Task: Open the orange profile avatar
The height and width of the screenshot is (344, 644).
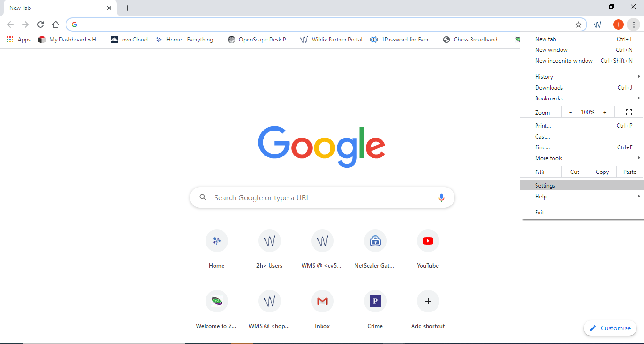Action: 619,25
